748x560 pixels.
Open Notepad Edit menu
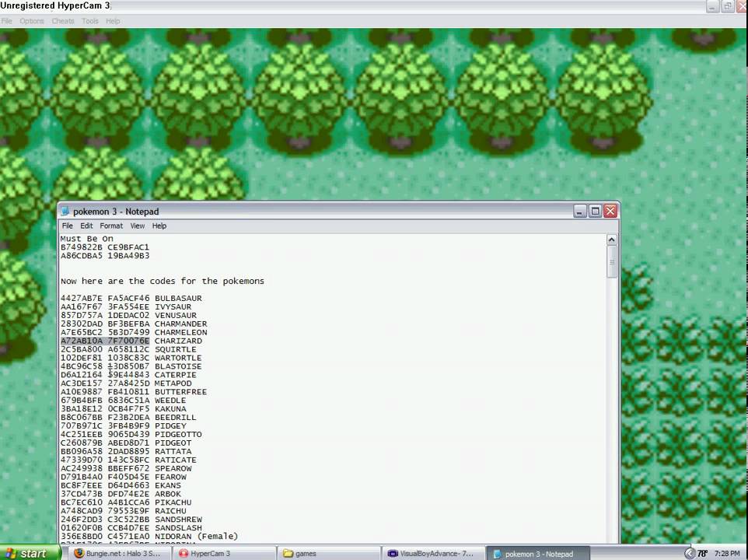86,226
